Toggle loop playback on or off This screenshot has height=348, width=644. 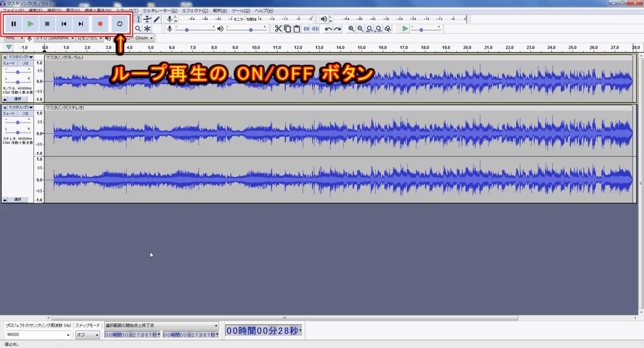pos(119,23)
